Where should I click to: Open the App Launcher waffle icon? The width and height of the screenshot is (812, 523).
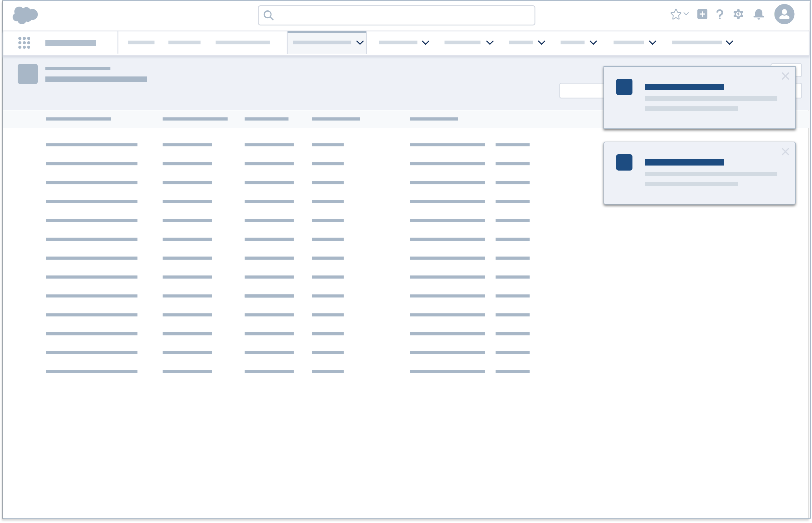pos(24,42)
